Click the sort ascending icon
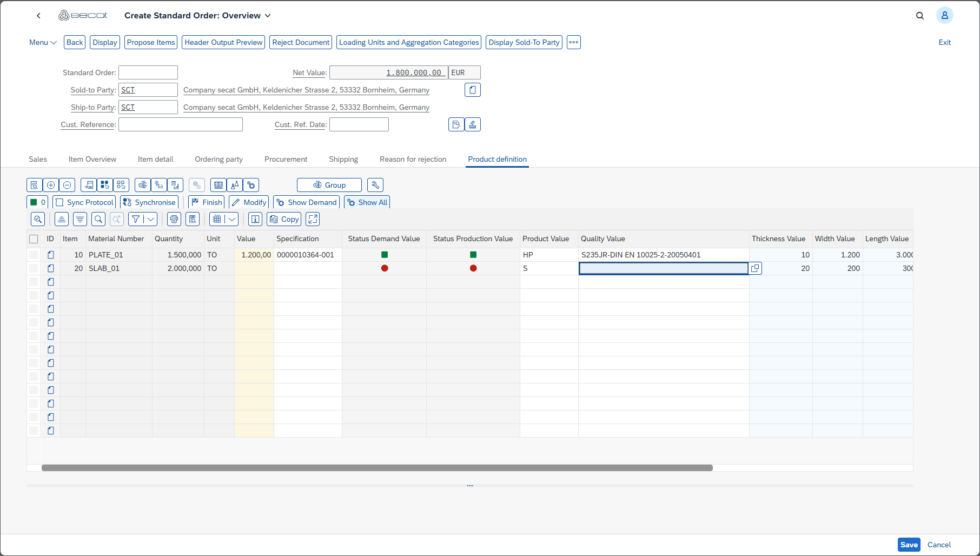This screenshot has height=556, width=980. [x=62, y=219]
